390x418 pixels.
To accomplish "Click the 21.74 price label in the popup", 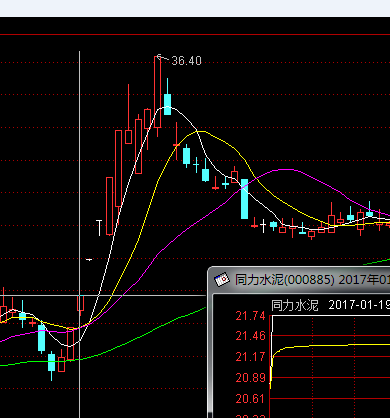I will 250,316.
